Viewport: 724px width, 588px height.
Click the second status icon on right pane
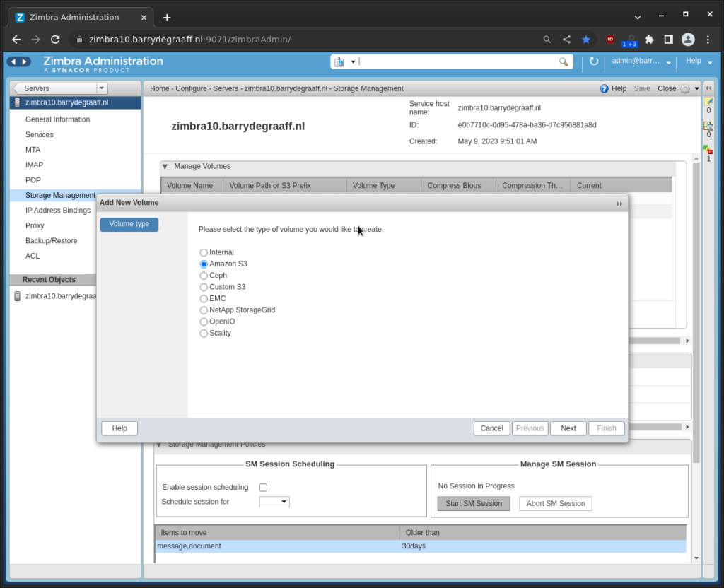pos(708,126)
